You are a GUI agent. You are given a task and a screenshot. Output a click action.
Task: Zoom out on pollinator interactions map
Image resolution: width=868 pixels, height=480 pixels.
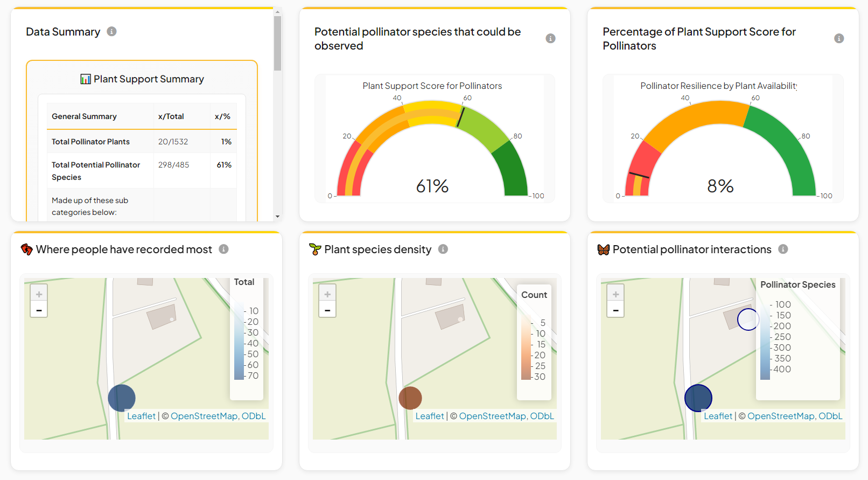[x=615, y=310]
